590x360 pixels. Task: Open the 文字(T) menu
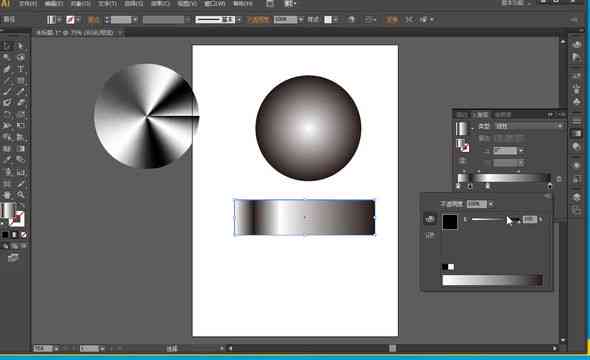coord(108,4)
